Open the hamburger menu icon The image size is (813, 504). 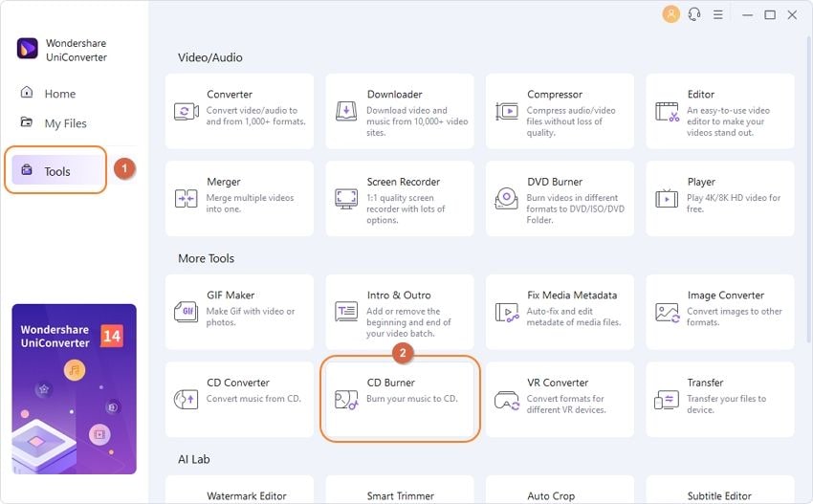[x=718, y=14]
